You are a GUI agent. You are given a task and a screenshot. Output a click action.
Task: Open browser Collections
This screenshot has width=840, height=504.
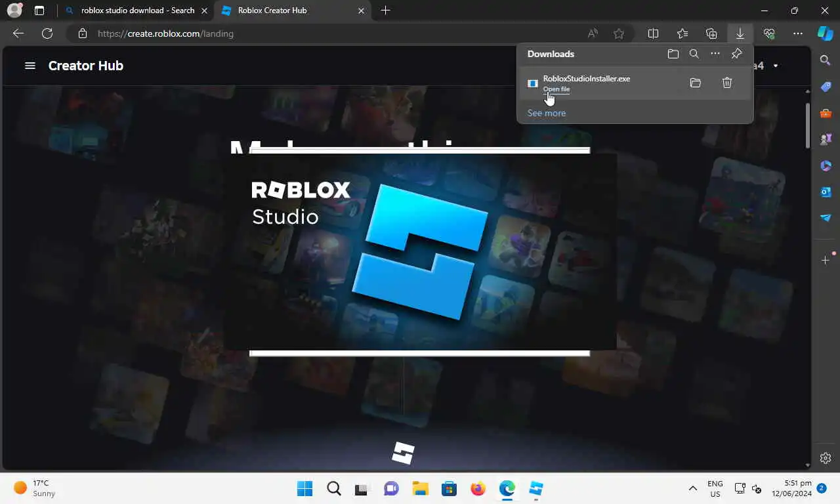point(711,33)
